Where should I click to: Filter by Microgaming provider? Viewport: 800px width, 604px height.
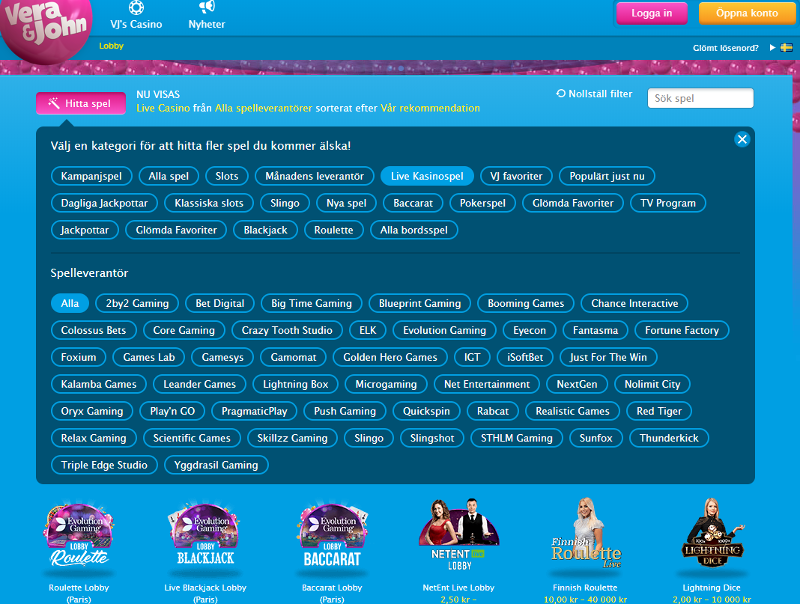tap(386, 384)
